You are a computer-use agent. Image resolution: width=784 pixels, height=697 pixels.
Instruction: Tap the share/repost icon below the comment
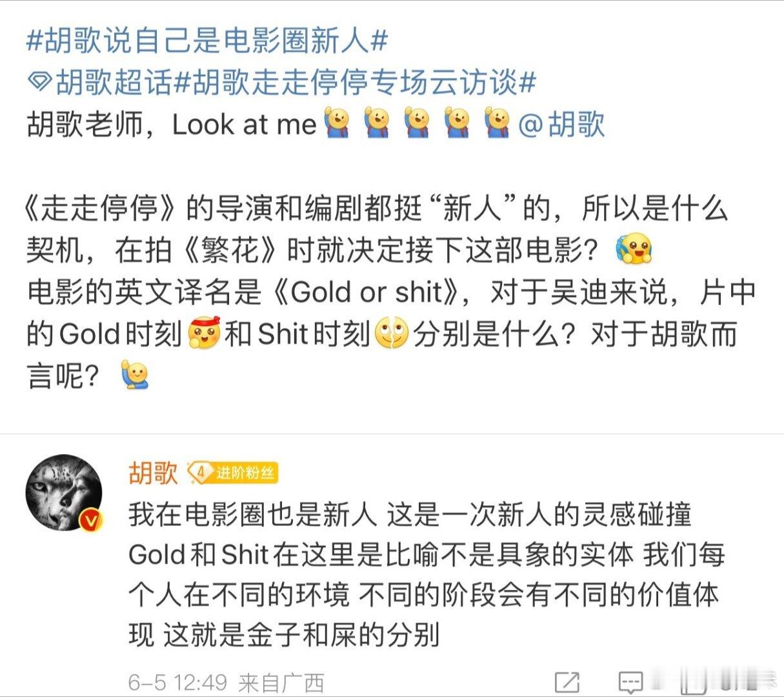(x=567, y=681)
